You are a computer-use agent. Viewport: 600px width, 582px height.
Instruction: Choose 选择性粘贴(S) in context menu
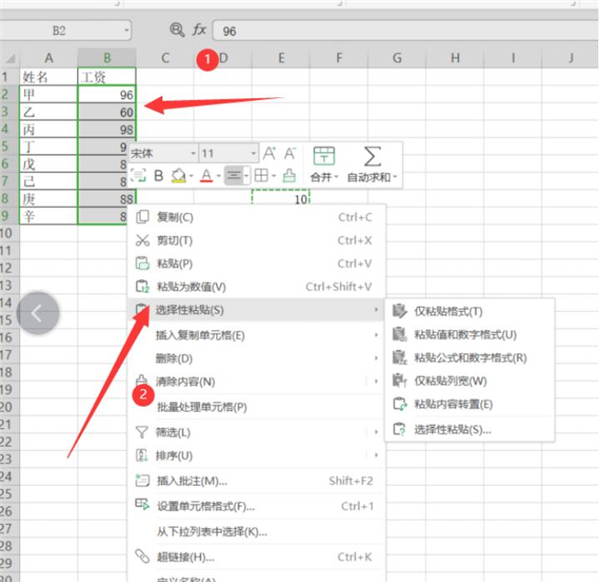coord(256,310)
